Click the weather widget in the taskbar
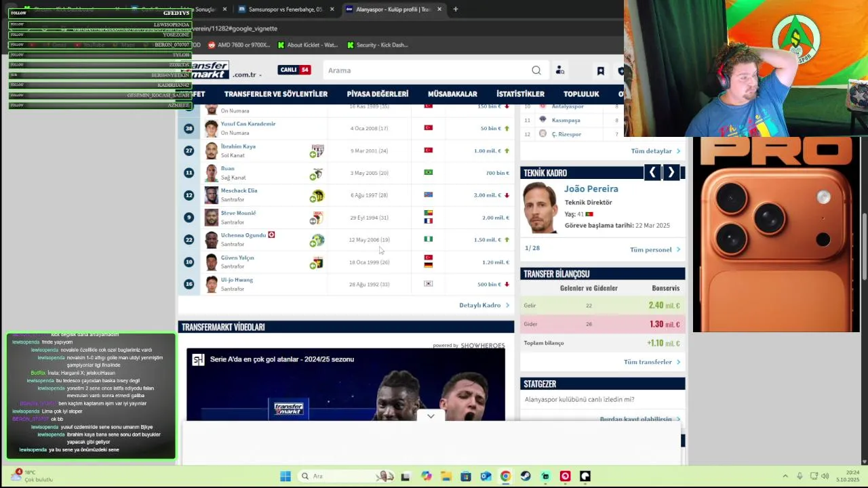868x488 pixels. [31, 476]
